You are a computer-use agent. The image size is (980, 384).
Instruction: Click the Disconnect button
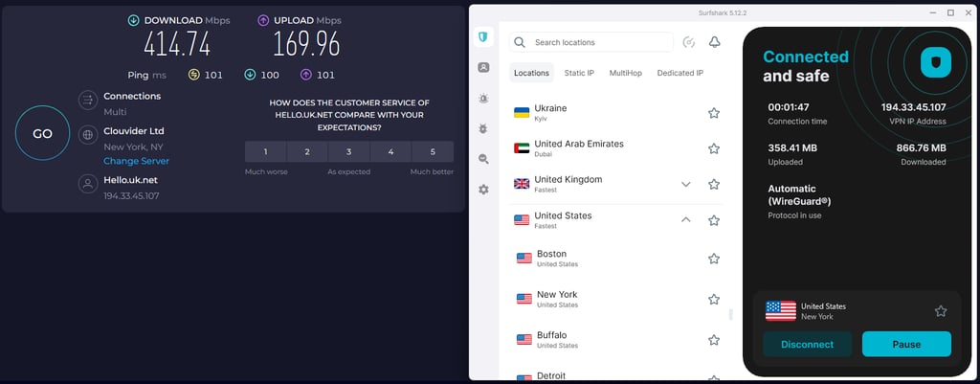coord(807,344)
